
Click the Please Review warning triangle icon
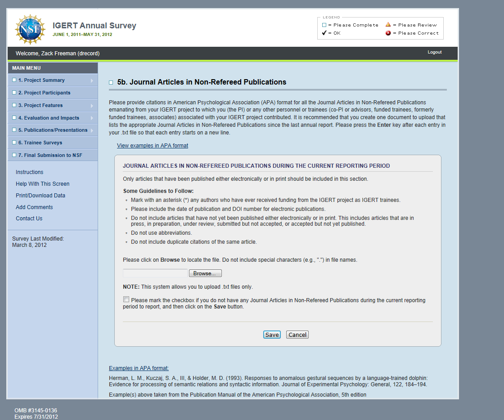point(388,25)
